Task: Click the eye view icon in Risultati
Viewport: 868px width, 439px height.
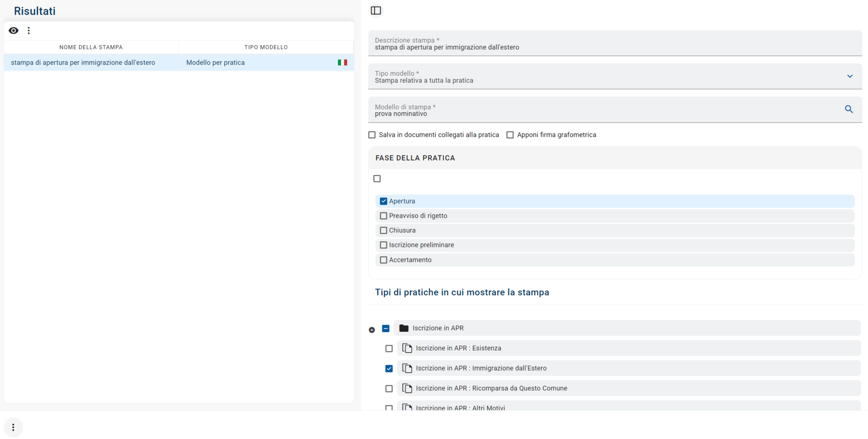Action: tap(14, 31)
